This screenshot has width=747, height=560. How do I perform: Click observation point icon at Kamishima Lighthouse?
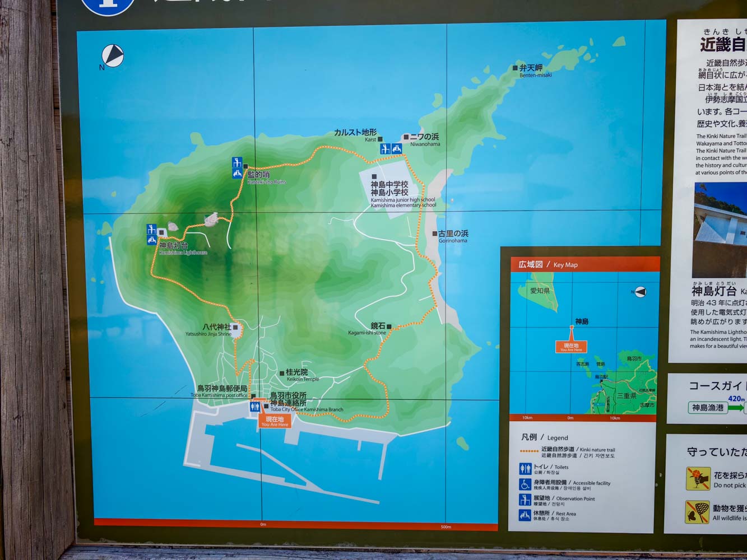pos(151,229)
